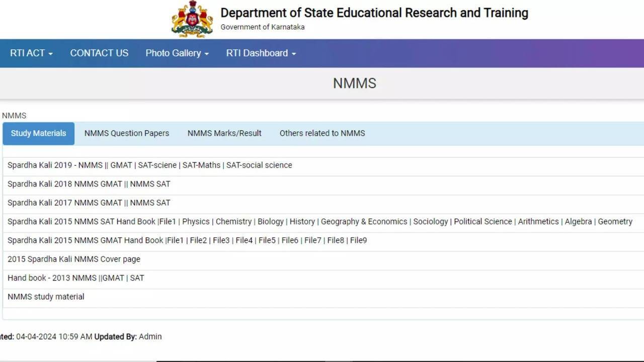Image resolution: width=644 pixels, height=362 pixels.
Task: Open GMAT Hand Book File7 link
Action: pyautogui.click(x=313, y=241)
